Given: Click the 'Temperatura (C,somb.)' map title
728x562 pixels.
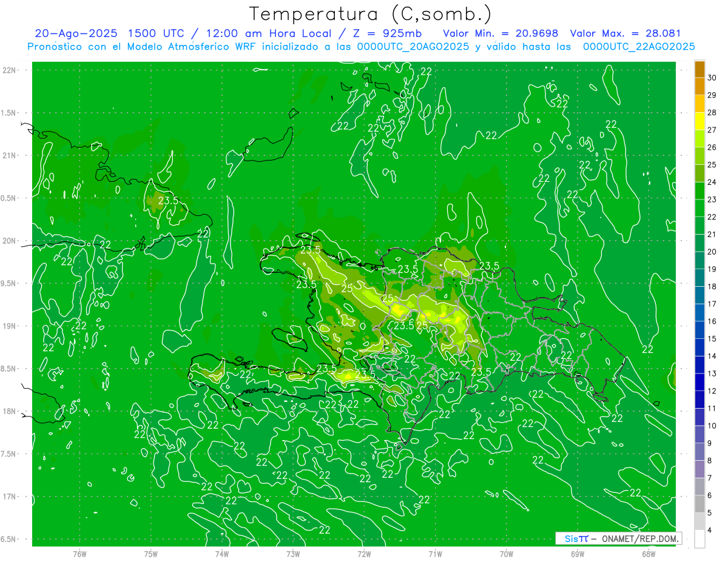Looking at the screenshot, I should tap(371, 14).
